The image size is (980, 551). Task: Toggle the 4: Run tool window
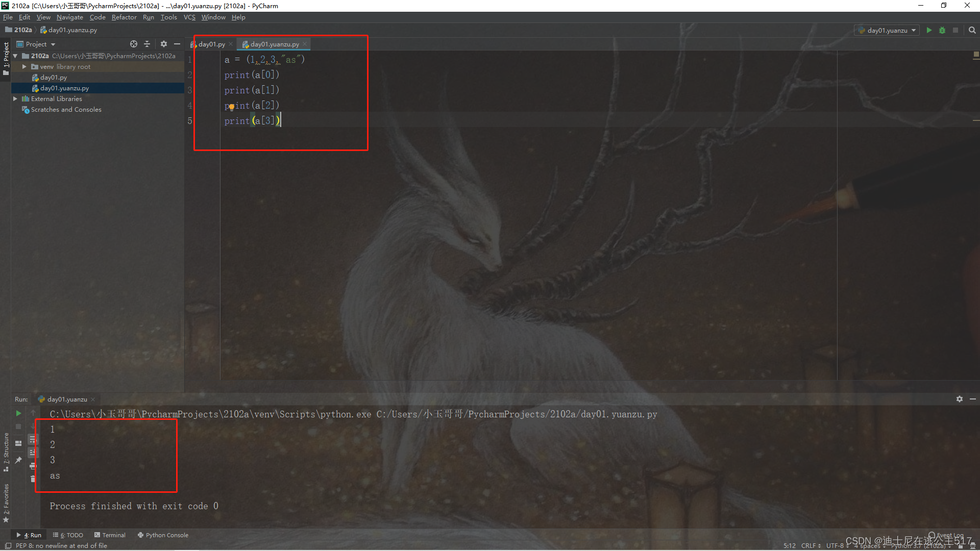click(x=29, y=535)
